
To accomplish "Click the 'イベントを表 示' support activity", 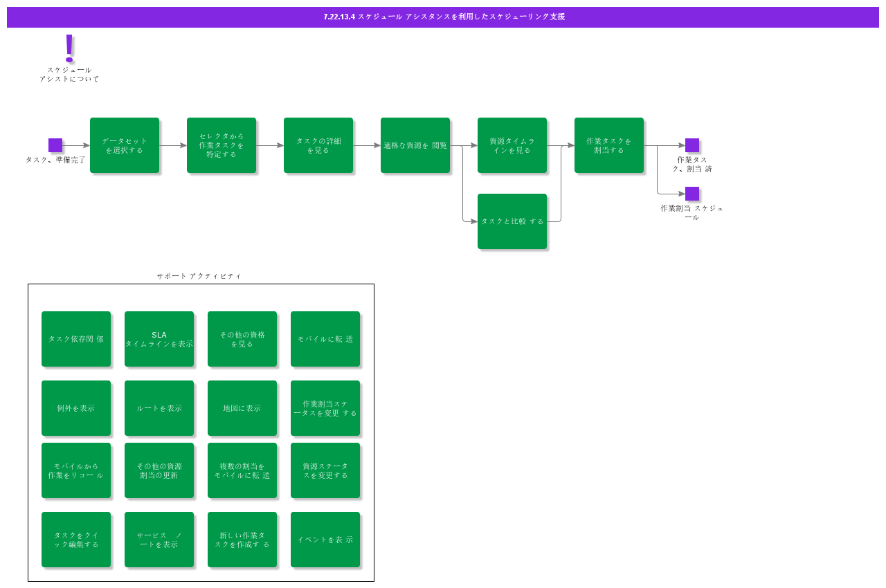I will pyautogui.click(x=325, y=540).
